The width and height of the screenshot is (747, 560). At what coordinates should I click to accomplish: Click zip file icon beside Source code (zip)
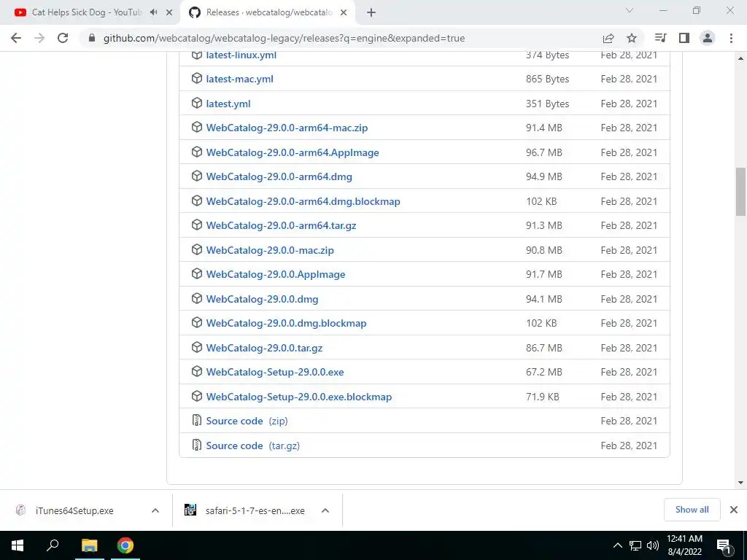tap(196, 420)
